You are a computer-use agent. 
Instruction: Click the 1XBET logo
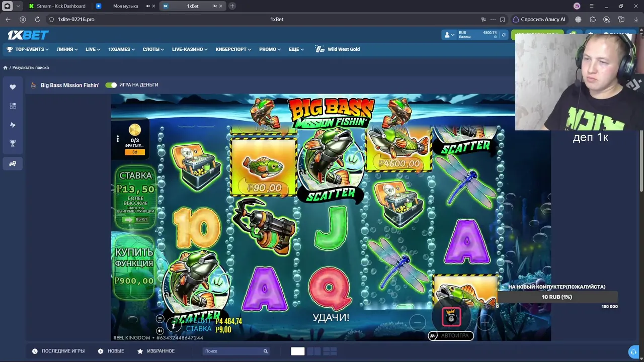point(28,35)
